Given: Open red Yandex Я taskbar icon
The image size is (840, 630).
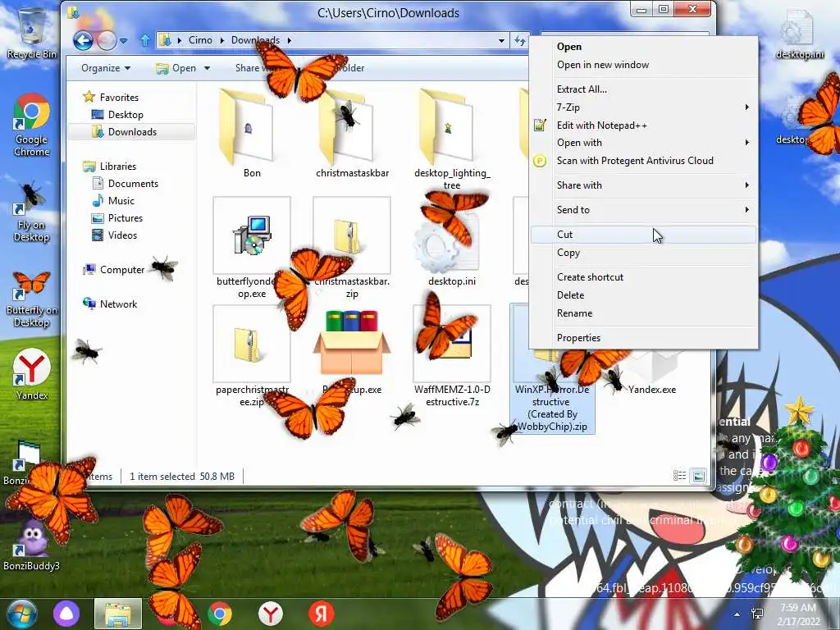Looking at the screenshot, I should [x=321, y=614].
